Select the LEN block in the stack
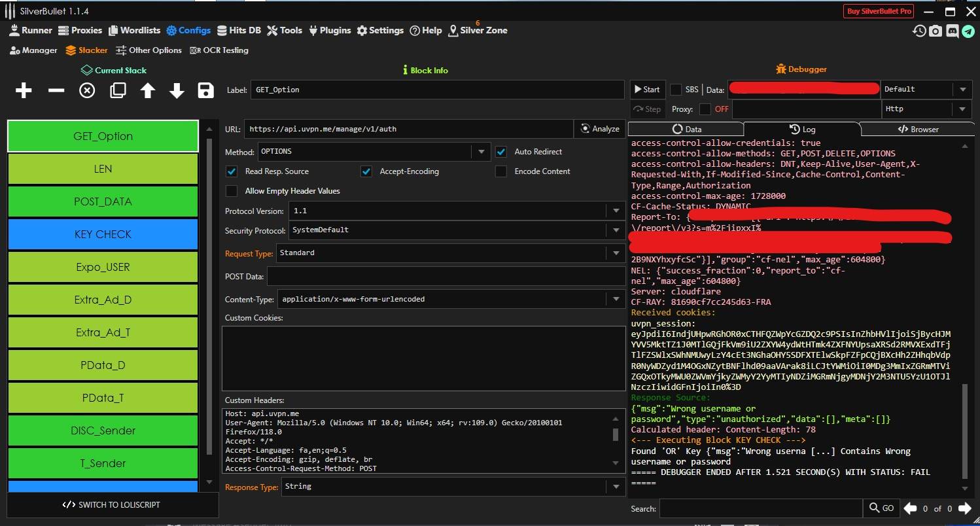980x526 pixels. point(103,169)
